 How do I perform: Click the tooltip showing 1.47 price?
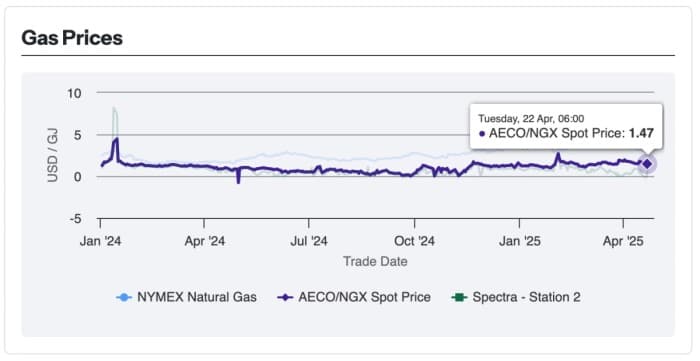tap(566, 127)
